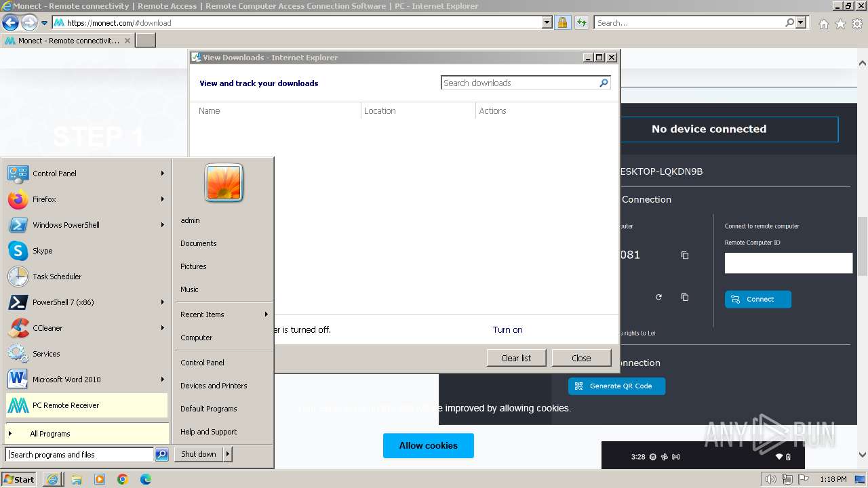
Task: Launch Firefox from Start menu
Action: click(87, 199)
